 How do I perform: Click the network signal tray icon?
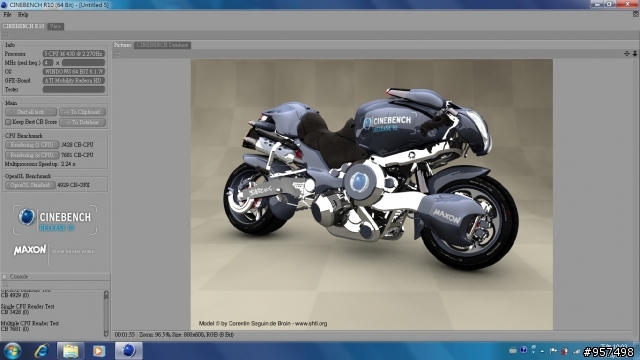click(577, 351)
